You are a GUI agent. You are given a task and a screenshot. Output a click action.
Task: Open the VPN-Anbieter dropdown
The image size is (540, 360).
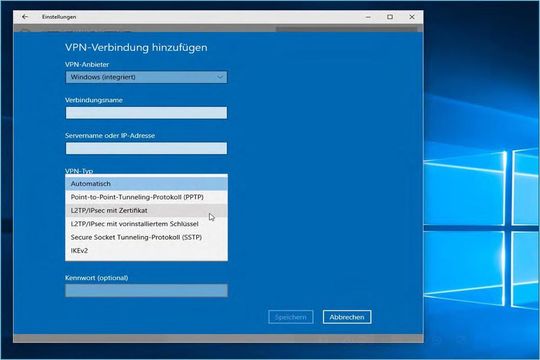[x=146, y=77]
